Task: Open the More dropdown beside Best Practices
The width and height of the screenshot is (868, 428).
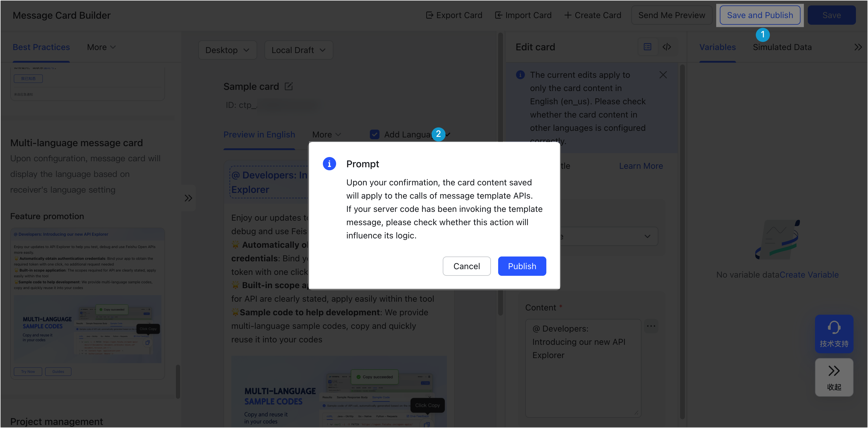Action: tap(101, 47)
